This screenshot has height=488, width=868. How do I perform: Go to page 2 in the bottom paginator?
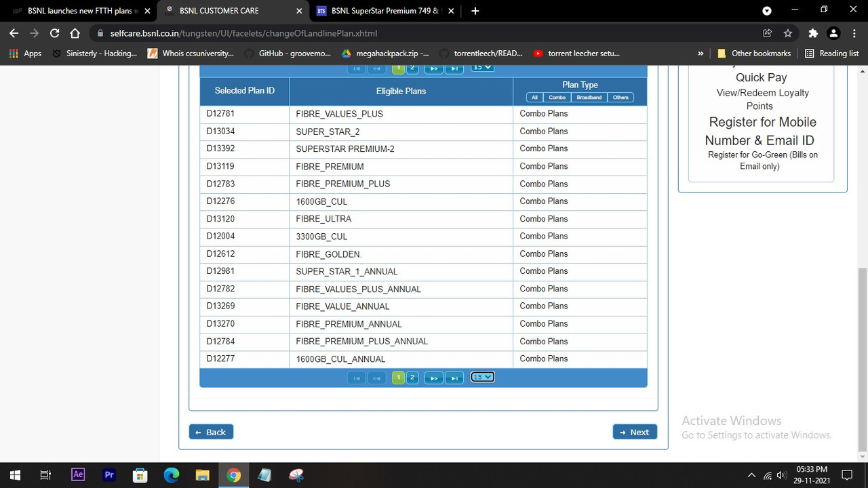(412, 378)
